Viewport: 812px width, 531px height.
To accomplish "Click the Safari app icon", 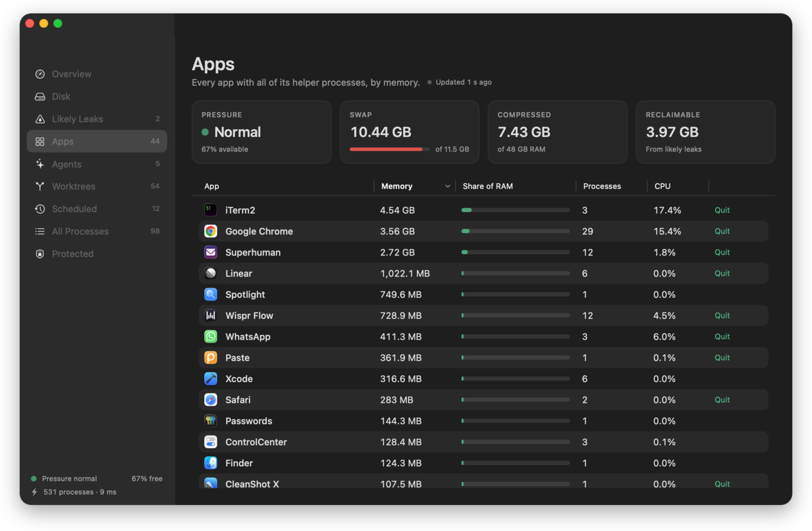I will coord(211,400).
